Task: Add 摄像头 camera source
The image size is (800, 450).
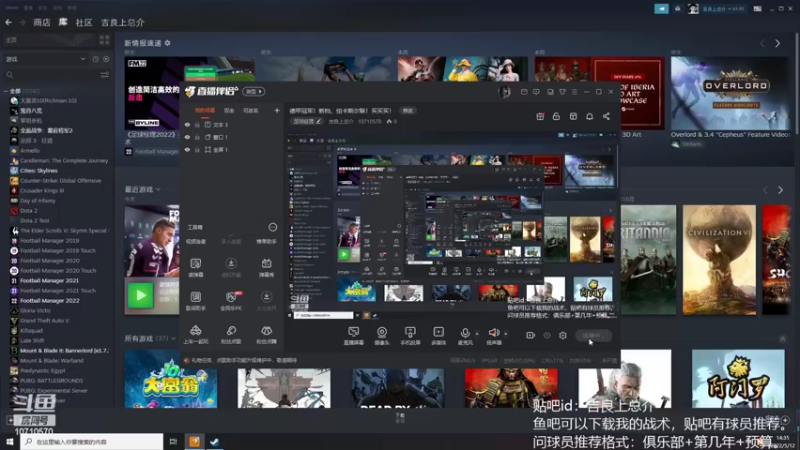Action: tap(382, 336)
